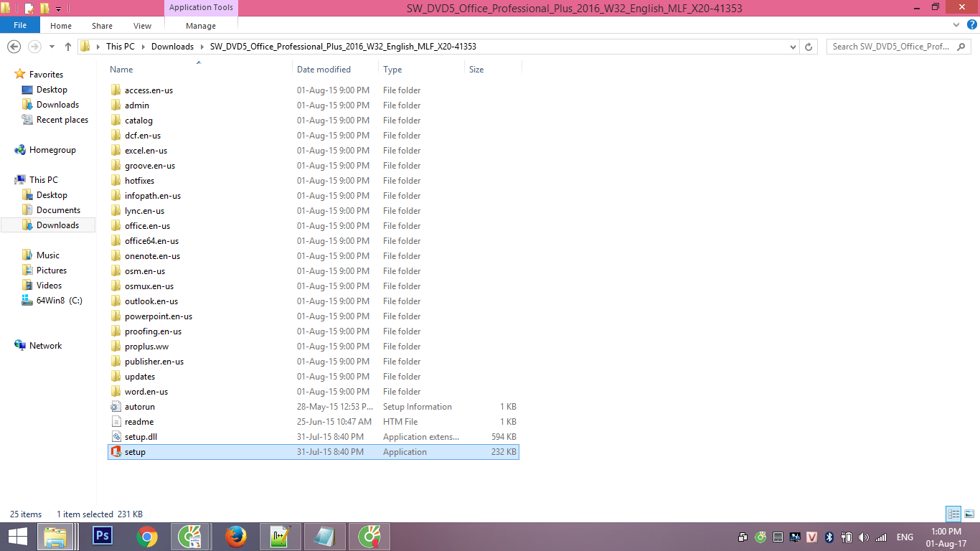980x551 pixels.
Task: Open File Explorer from the taskbar
Action: [56, 537]
